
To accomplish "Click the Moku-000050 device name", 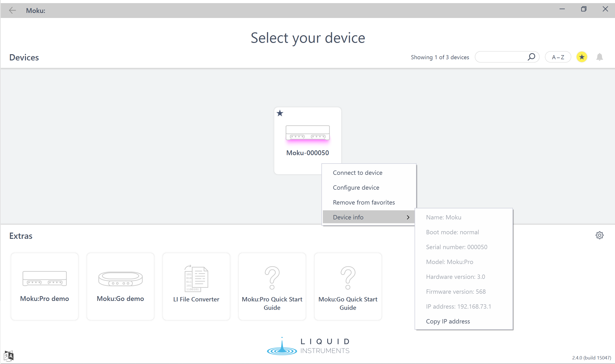I will [x=308, y=153].
